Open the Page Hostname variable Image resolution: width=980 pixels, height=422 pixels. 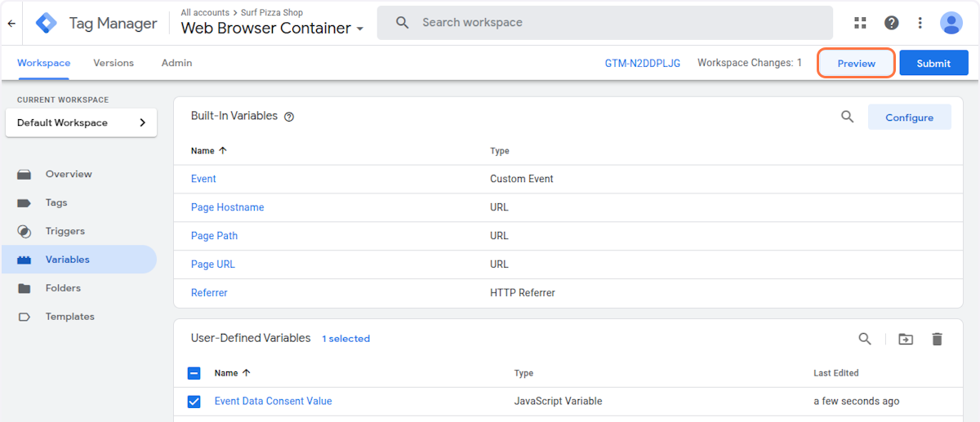(227, 207)
